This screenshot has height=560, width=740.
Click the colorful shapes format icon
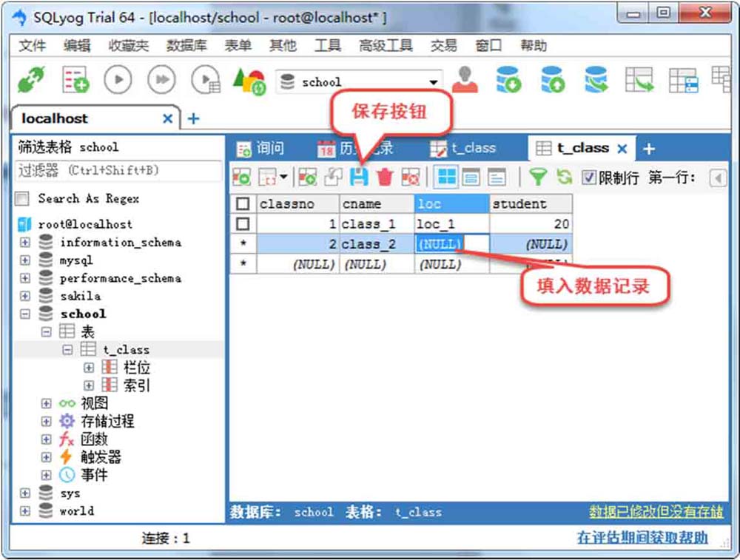(x=249, y=81)
